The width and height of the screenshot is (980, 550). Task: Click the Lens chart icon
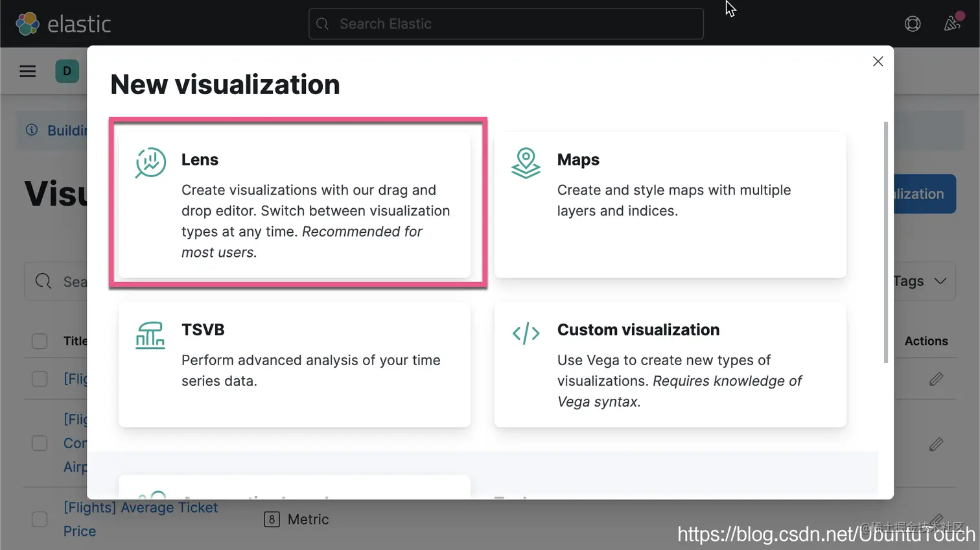click(x=150, y=162)
